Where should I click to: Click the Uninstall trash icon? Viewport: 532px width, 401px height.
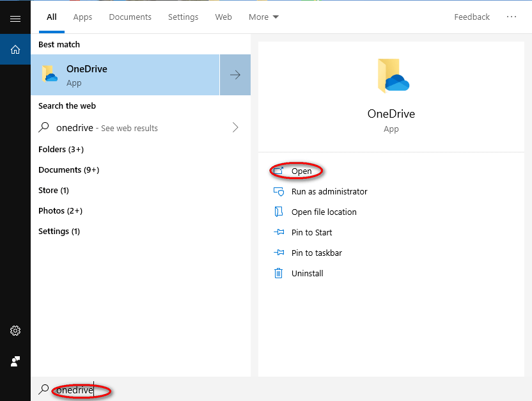pos(278,273)
